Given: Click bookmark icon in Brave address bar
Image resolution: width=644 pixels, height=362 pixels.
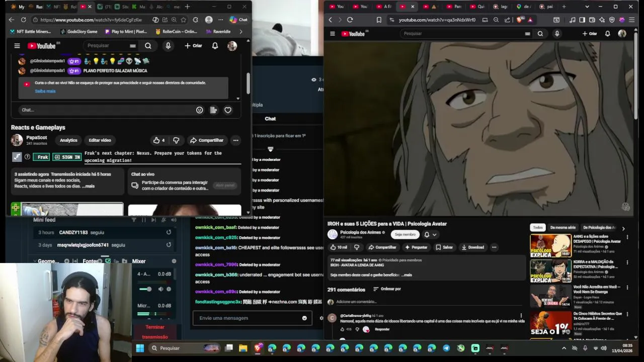Looking at the screenshot, I should point(379,20).
